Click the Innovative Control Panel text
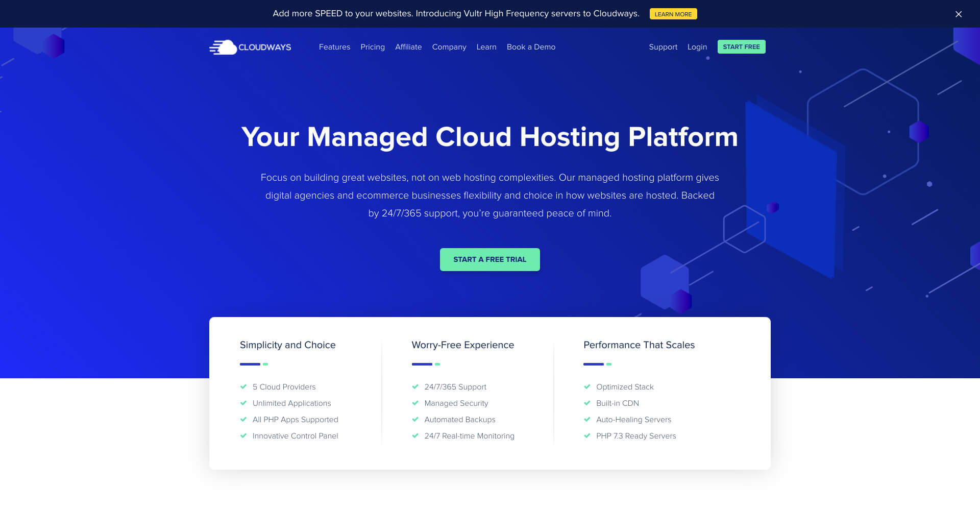Viewport: 980px width, 511px height. [x=296, y=436]
